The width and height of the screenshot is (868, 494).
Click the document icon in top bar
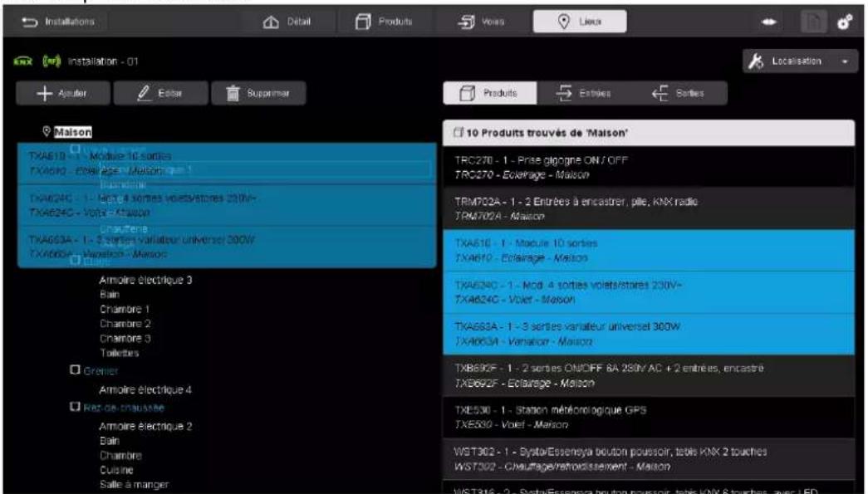[814, 22]
